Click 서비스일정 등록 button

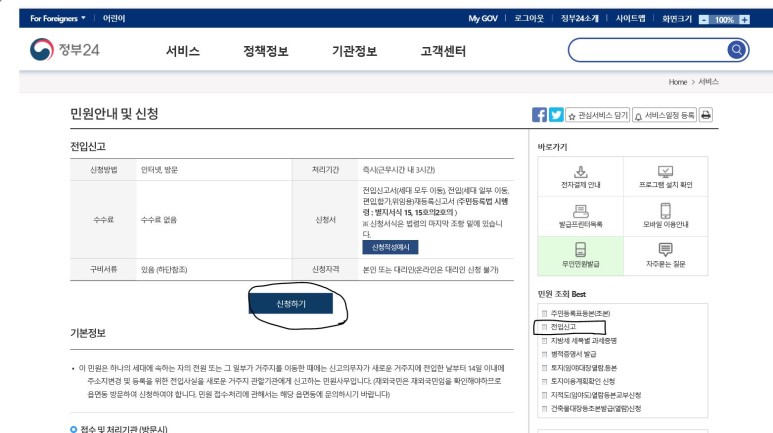click(x=665, y=115)
